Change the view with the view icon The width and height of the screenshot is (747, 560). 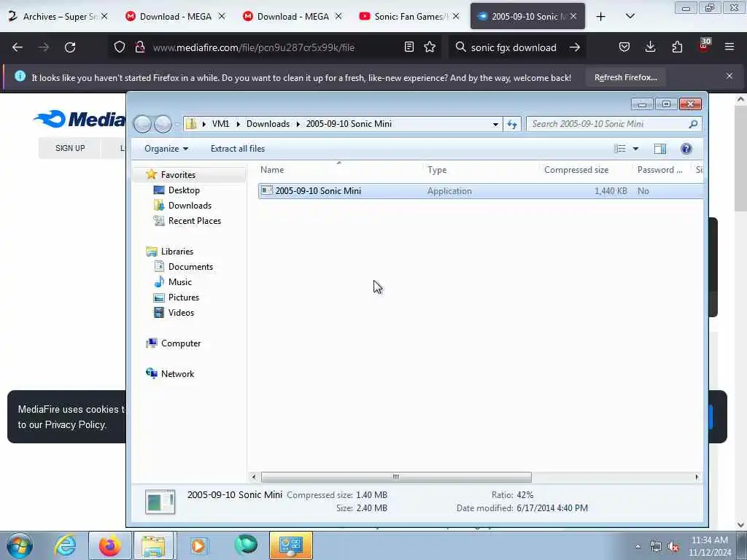tap(620, 149)
